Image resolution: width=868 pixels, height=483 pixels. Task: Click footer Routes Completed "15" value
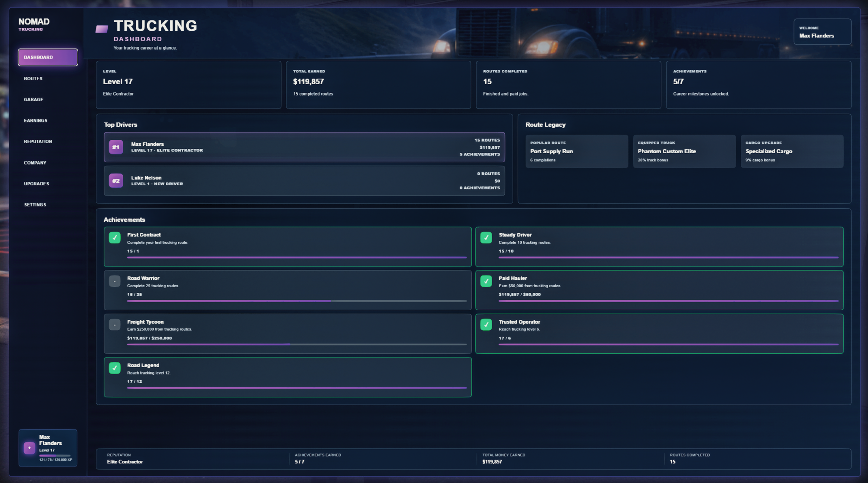pyautogui.click(x=673, y=462)
